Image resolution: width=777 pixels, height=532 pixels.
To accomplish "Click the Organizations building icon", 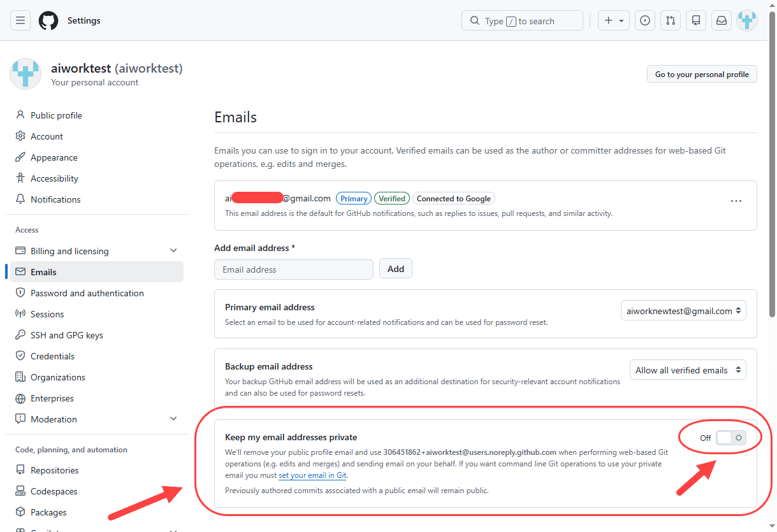I will pos(20,377).
